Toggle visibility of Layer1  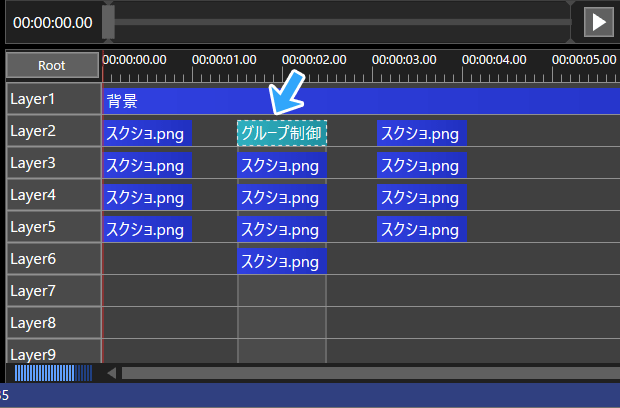point(52,99)
